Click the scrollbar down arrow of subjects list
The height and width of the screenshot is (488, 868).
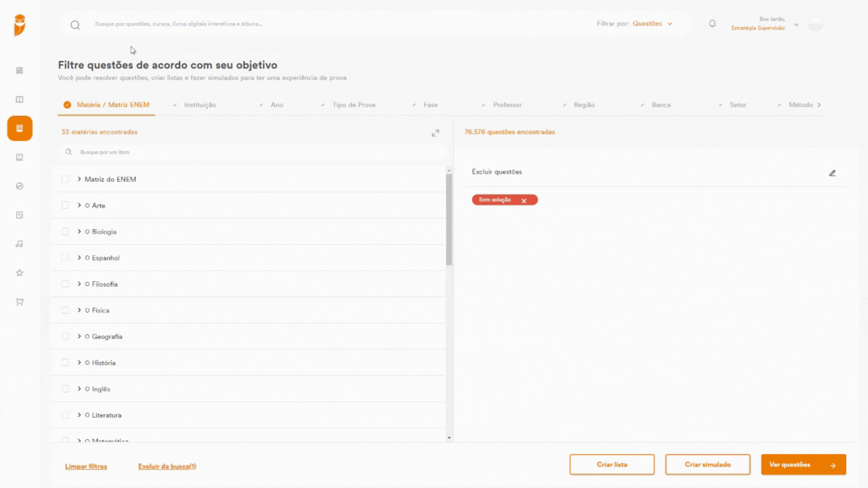(x=449, y=438)
